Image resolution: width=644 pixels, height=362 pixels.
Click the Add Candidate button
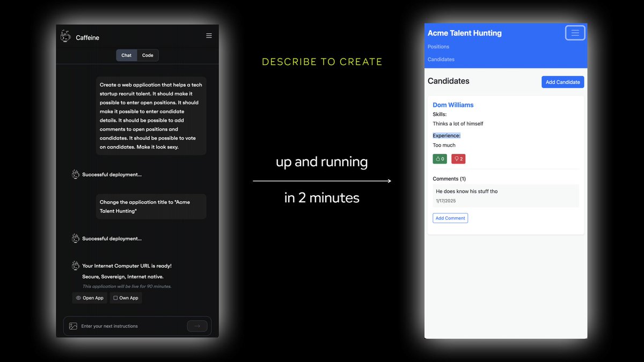coord(562,82)
